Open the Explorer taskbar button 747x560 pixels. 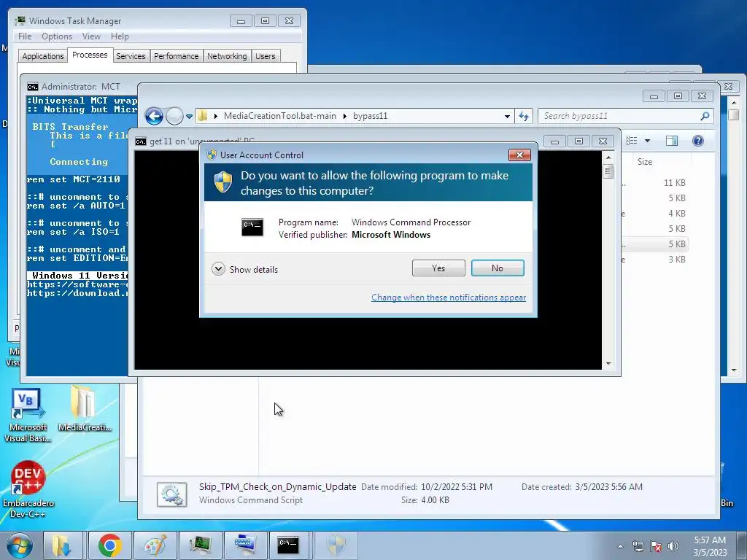63,545
